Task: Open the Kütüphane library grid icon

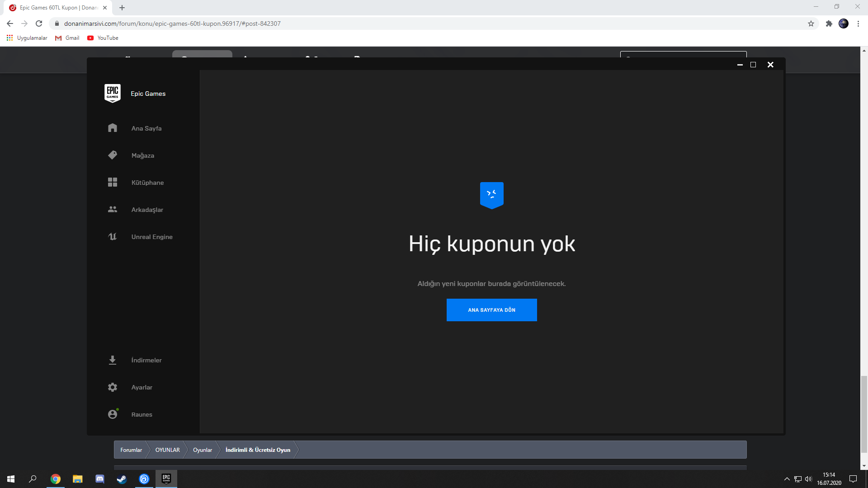Action: pos(113,182)
